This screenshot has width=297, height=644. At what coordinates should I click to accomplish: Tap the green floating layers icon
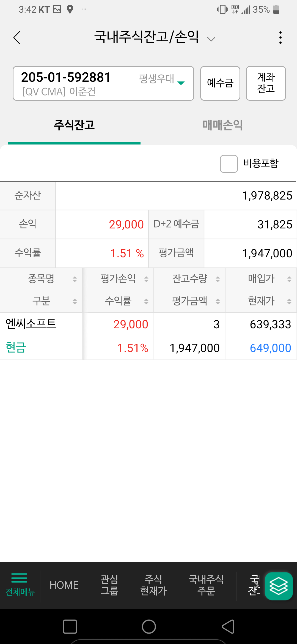click(278, 586)
